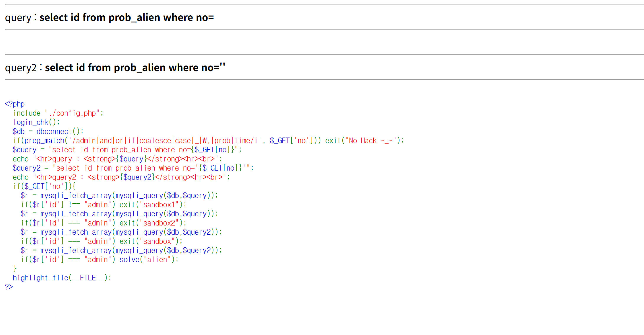Click the query2 output text line
This screenshot has width=644, height=335.
click(115, 68)
